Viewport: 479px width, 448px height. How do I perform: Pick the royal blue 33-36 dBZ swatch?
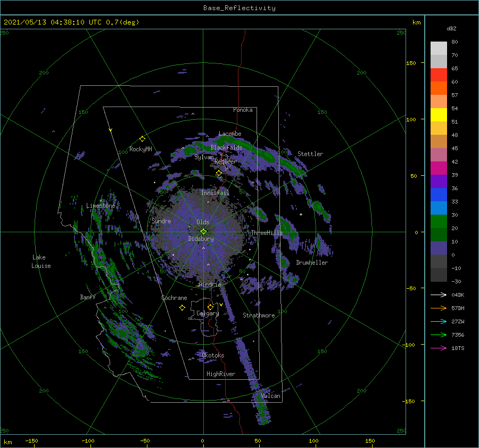439,195
